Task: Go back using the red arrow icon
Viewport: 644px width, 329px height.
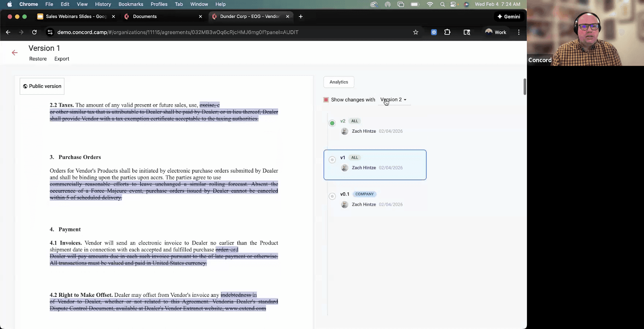Action: pyautogui.click(x=14, y=53)
